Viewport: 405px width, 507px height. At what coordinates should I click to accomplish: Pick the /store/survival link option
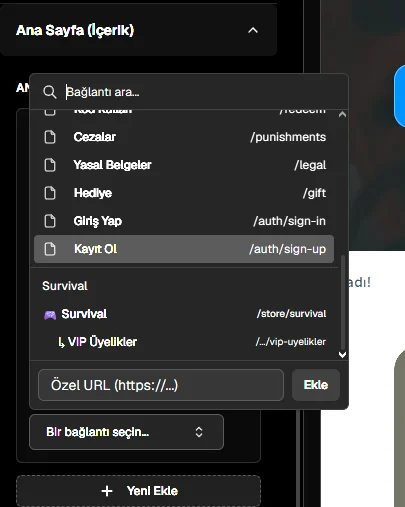[184, 314]
